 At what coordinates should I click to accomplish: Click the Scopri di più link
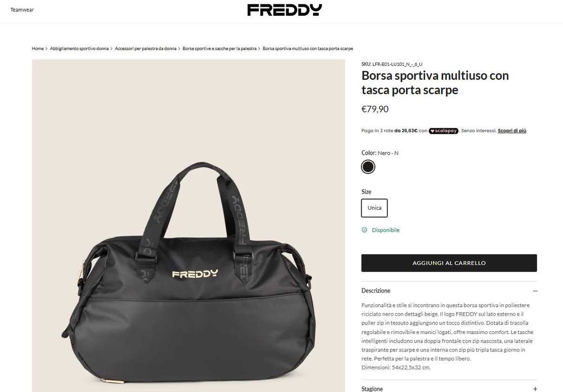(512, 130)
